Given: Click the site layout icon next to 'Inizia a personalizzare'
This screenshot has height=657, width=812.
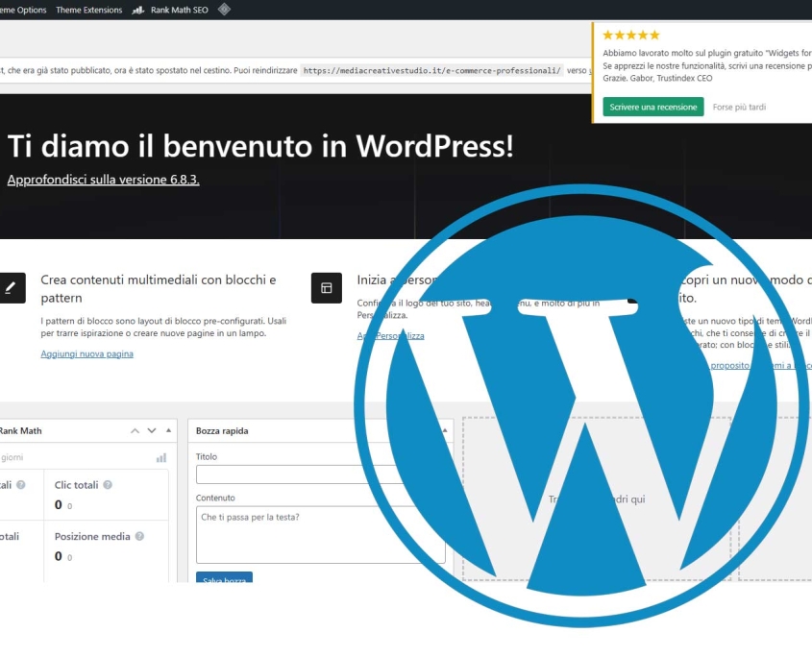Looking at the screenshot, I should 327,286.
